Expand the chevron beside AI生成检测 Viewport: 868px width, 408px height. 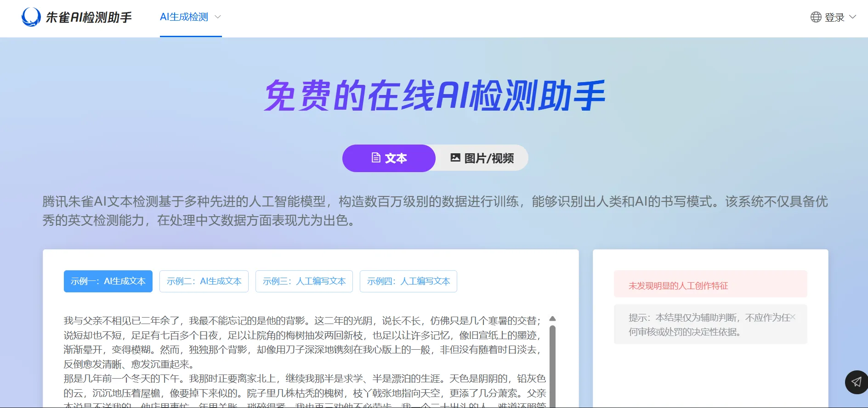tap(218, 17)
